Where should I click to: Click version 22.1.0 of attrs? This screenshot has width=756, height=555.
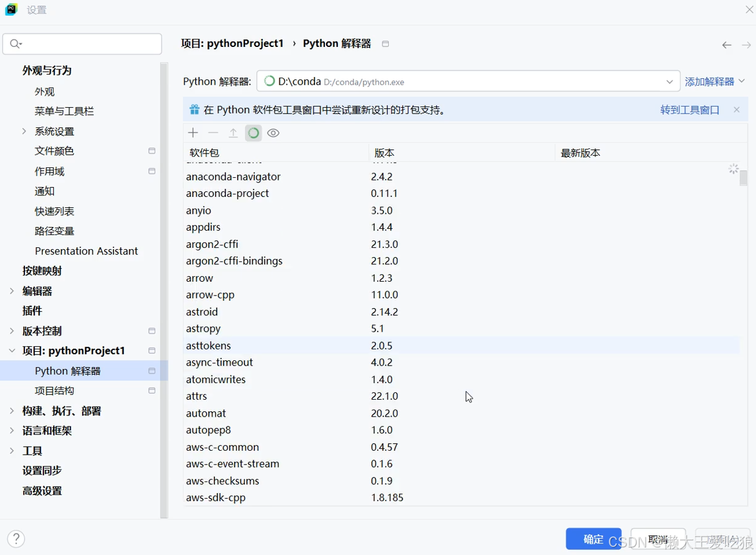click(385, 396)
